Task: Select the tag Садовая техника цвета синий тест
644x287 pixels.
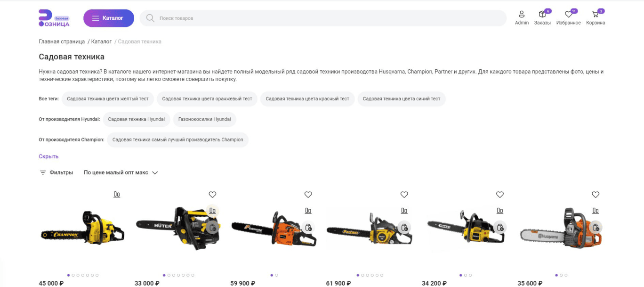Action: [x=402, y=99]
